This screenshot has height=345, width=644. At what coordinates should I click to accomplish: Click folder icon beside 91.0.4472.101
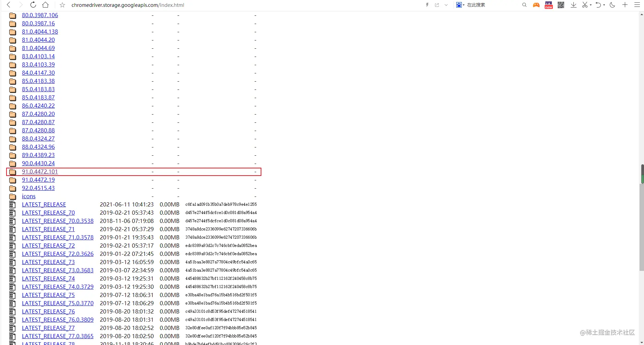click(13, 172)
